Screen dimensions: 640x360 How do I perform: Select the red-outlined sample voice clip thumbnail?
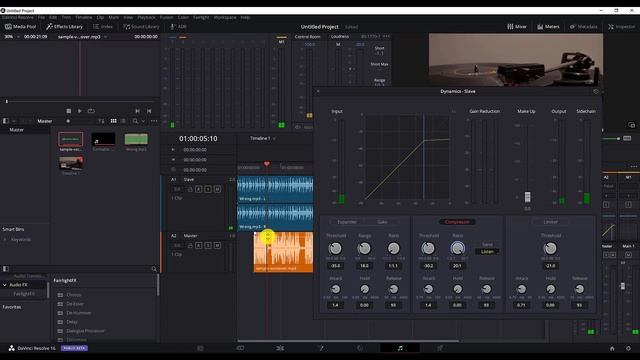(71, 139)
